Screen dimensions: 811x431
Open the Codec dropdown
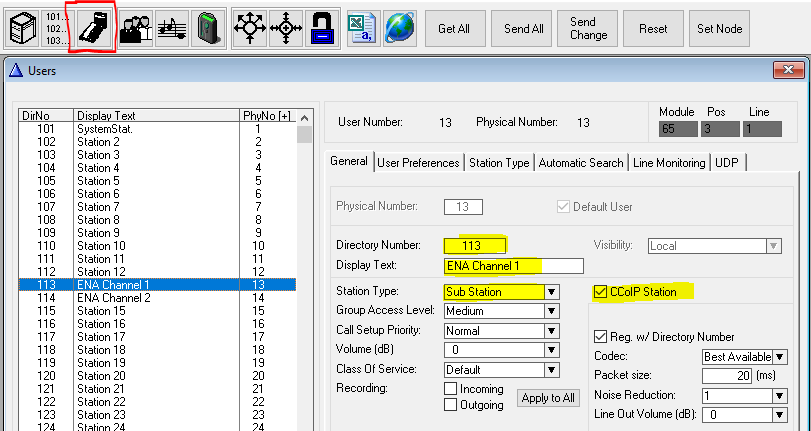[x=780, y=356]
